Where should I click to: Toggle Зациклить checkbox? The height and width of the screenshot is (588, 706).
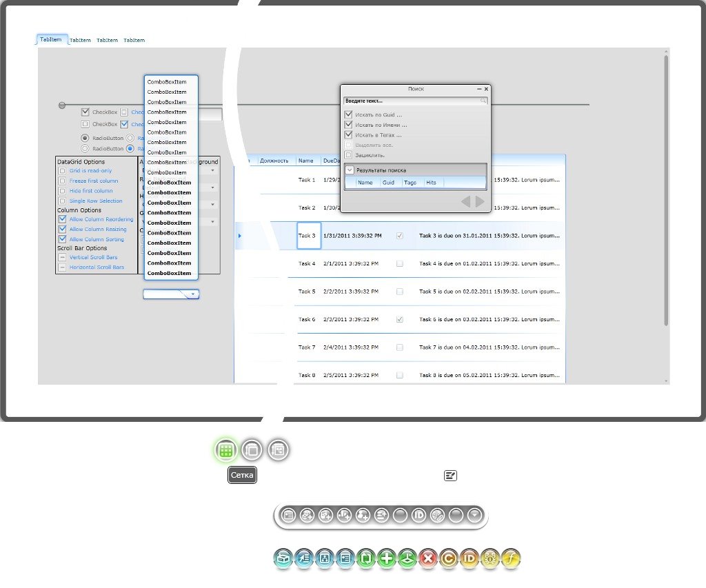[x=348, y=155]
